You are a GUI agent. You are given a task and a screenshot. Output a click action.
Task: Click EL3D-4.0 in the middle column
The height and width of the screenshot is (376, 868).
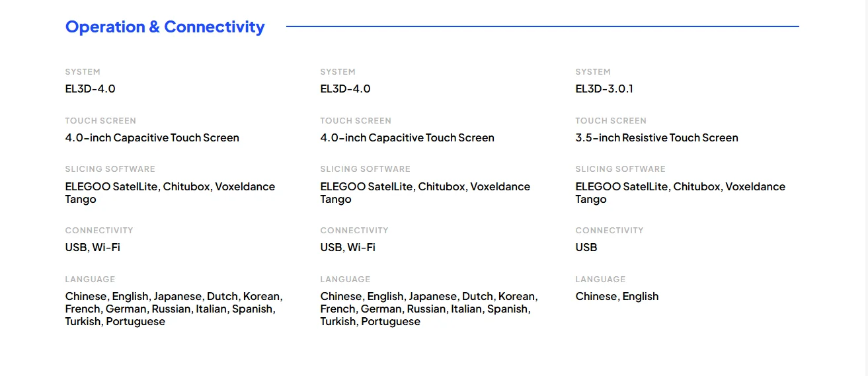pos(345,89)
